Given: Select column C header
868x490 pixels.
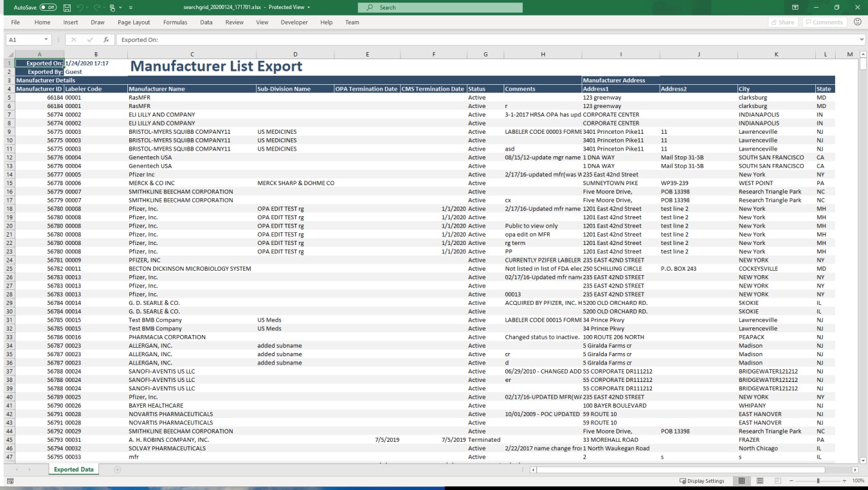Looking at the screenshot, I should 191,54.
